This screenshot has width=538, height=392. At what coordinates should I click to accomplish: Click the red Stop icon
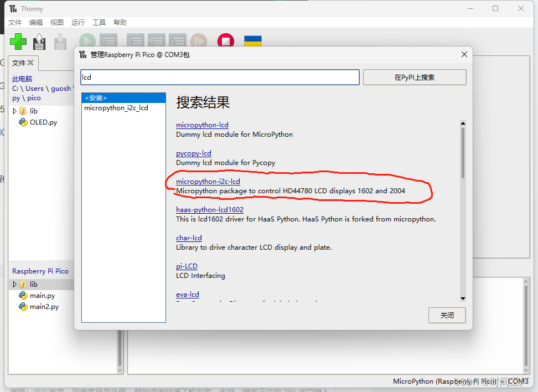click(225, 41)
